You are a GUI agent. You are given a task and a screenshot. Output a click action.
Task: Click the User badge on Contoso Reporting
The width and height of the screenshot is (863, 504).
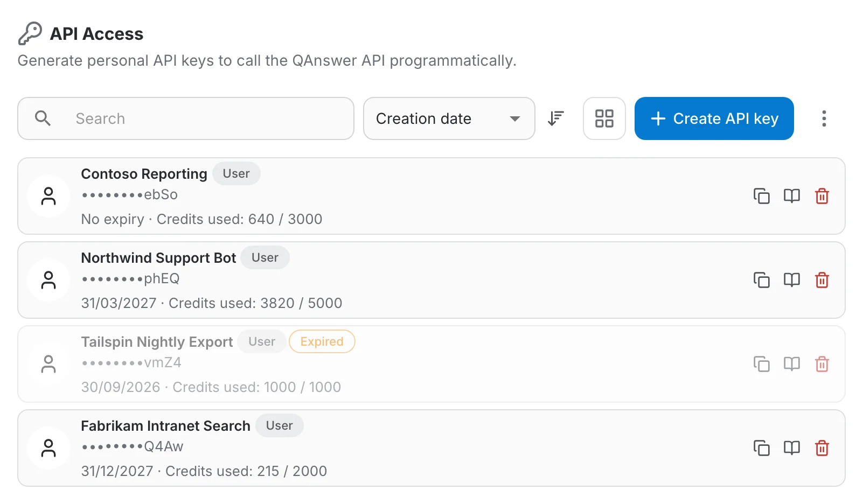tap(236, 173)
